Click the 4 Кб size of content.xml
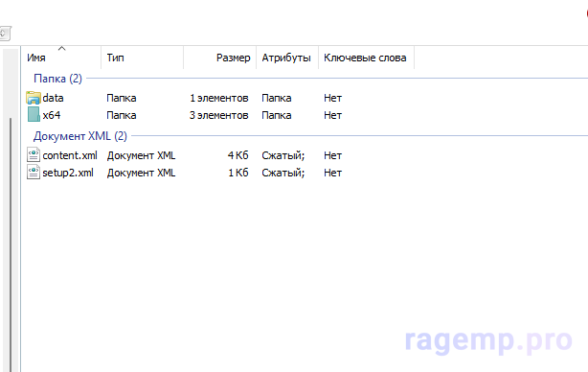This screenshot has width=588, height=372. tap(237, 155)
